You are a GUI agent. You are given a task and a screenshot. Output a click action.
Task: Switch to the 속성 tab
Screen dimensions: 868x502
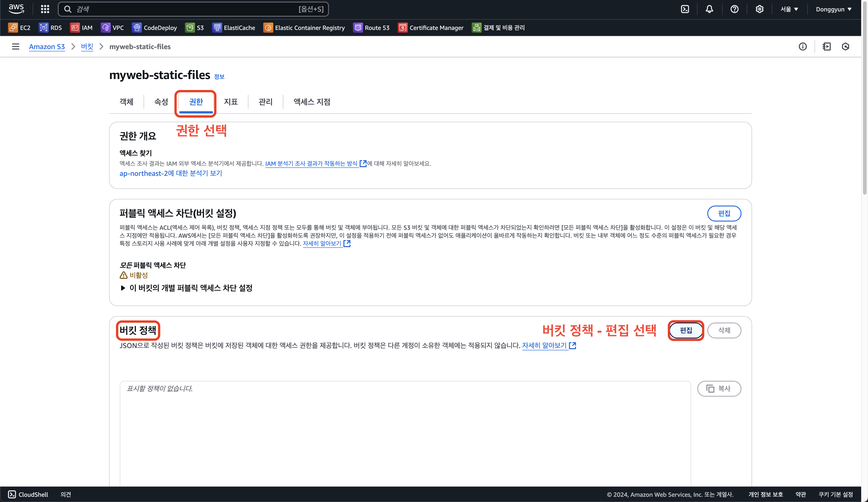point(161,102)
